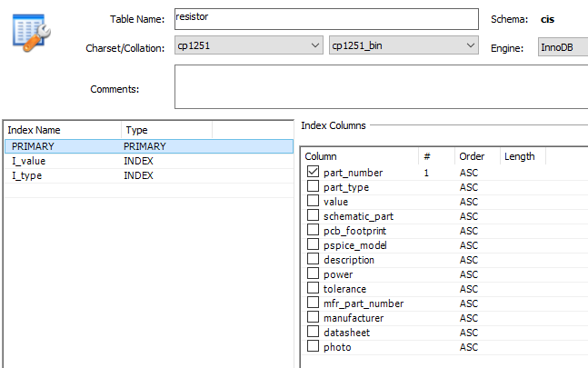
Task: Click inside the Comments text box
Action: point(382,87)
